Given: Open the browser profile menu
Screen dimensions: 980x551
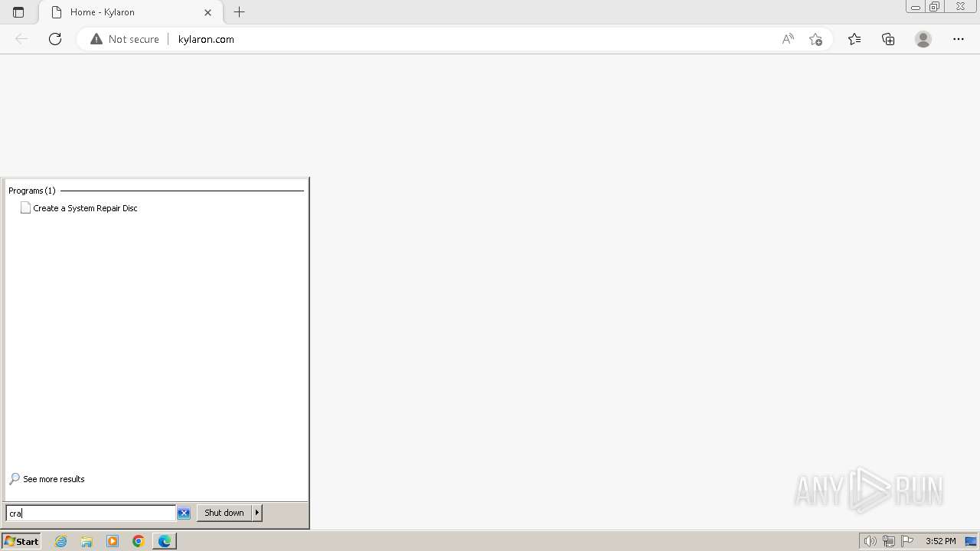Looking at the screenshot, I should 923,39.
